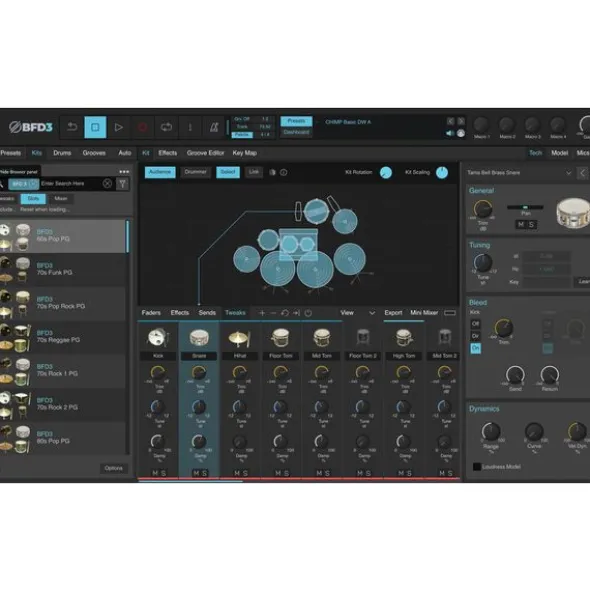
Task: Toggle the Link button
Action: click(254, 172)
